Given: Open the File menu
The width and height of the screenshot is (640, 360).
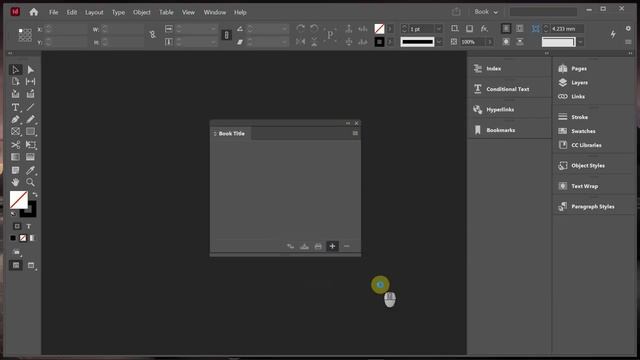Looking at the screenshot, I should 53,12.
